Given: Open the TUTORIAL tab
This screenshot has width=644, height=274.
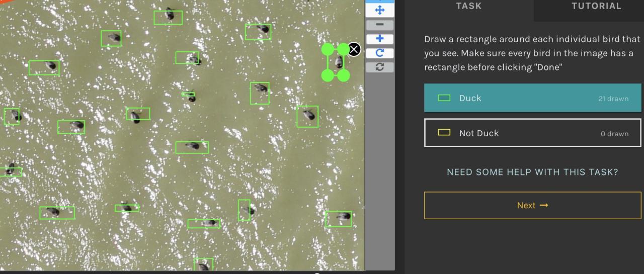Looking at the screenshot, I should tap(596, 7).
